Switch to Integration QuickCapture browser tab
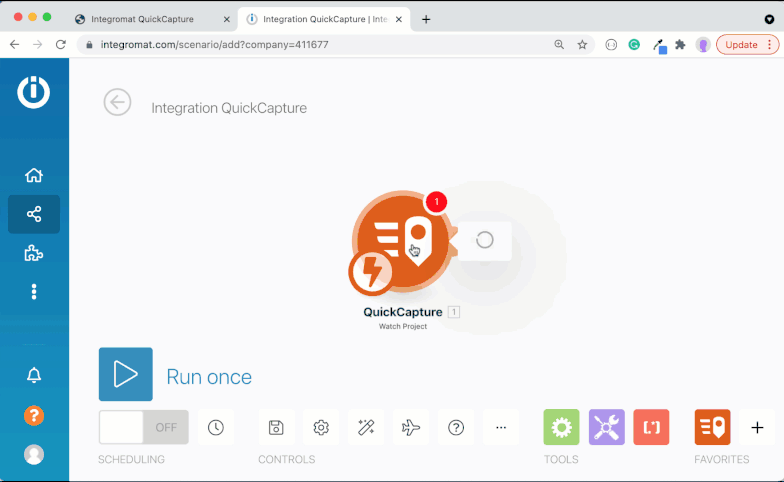This screenshot has height=482, width=784. (324, 19)
